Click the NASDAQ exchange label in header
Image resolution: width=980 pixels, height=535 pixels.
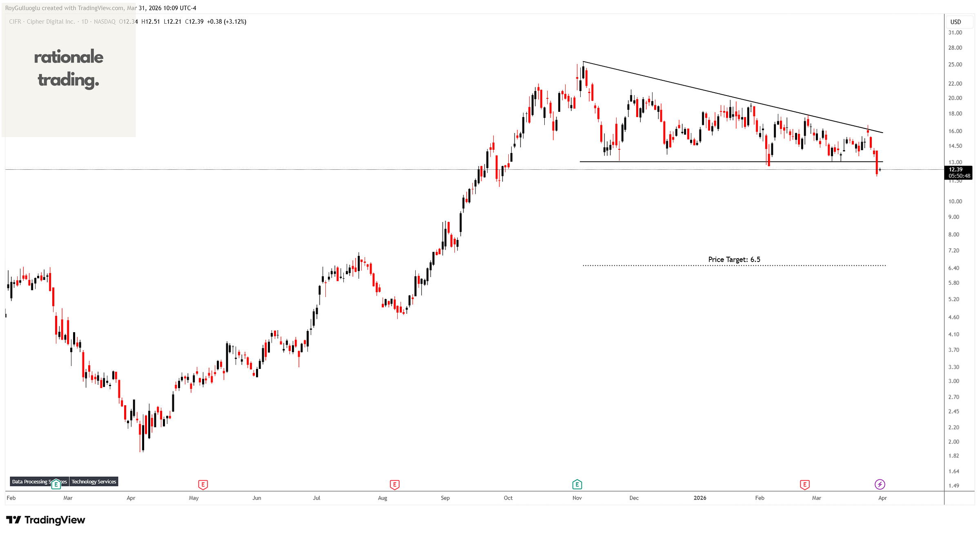[105, 22]
